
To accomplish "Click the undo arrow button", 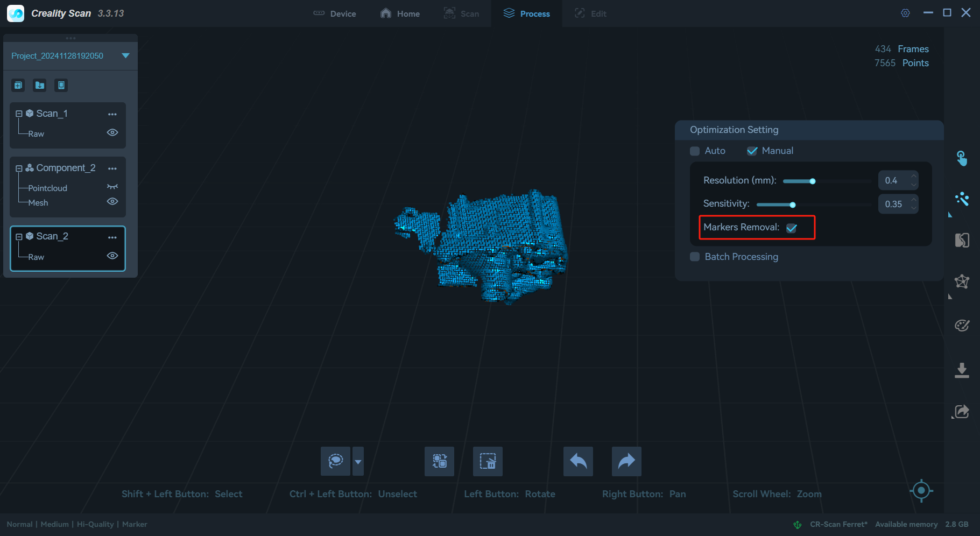I will point(578,461).
